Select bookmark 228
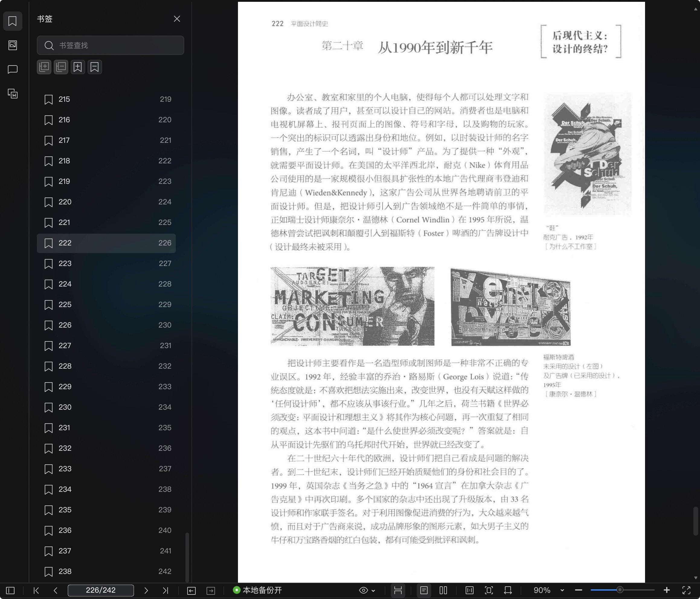Image resolution: width=700 pixels, height=599 pixels. 106,366
